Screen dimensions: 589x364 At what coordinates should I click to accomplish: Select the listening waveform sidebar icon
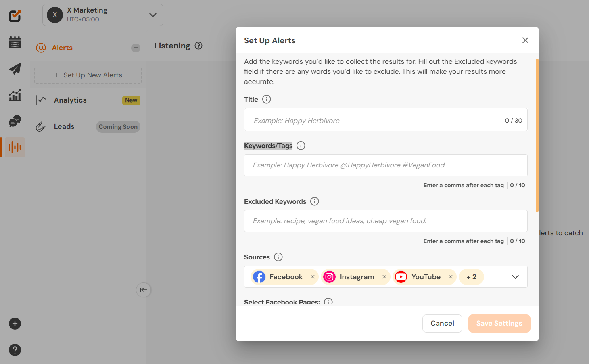click(15, 147)
